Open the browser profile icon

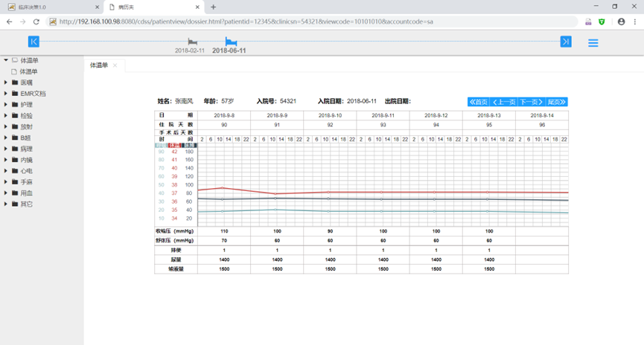[621, 22]
